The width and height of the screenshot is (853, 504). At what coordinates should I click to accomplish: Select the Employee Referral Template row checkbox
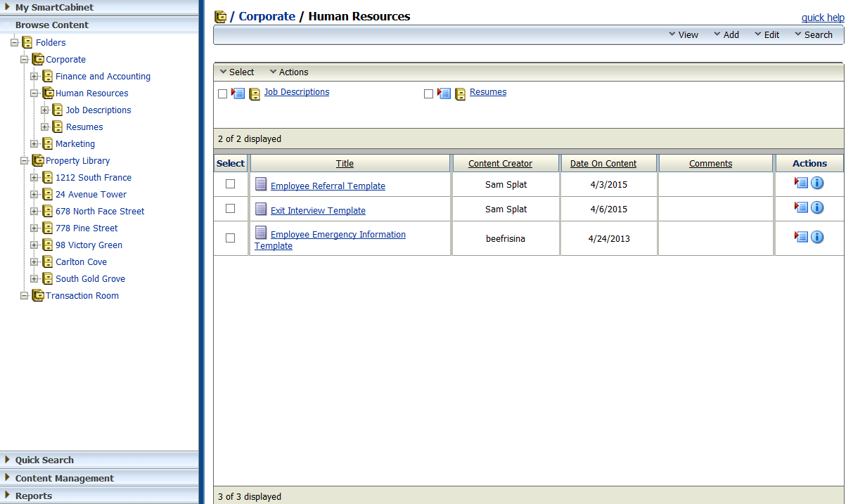(230, 184)
